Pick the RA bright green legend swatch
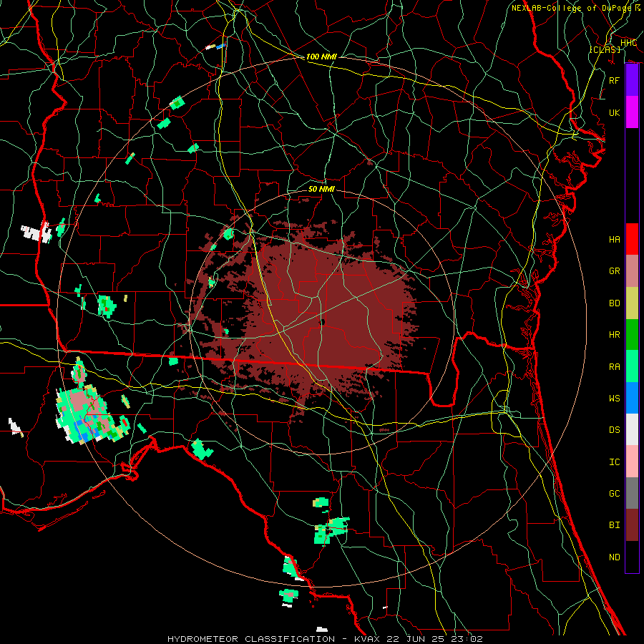This screenshot has width=644, height=644. point(632,366)
